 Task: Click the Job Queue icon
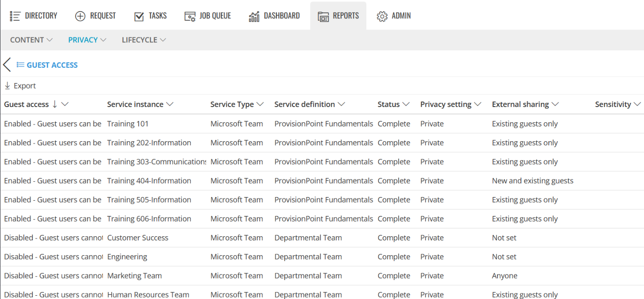click(190, 17)
